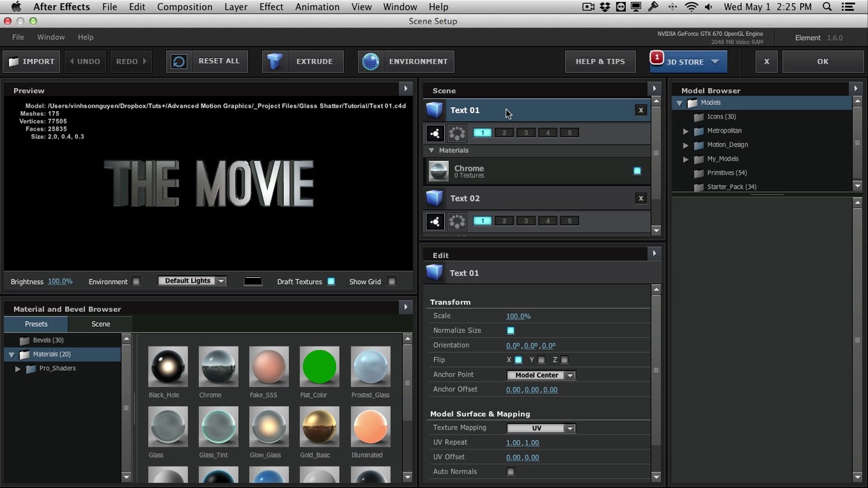Click the Extrude shield icon in toolbar
The width and height of the screenshot is (868, 488).
[275, 61]
